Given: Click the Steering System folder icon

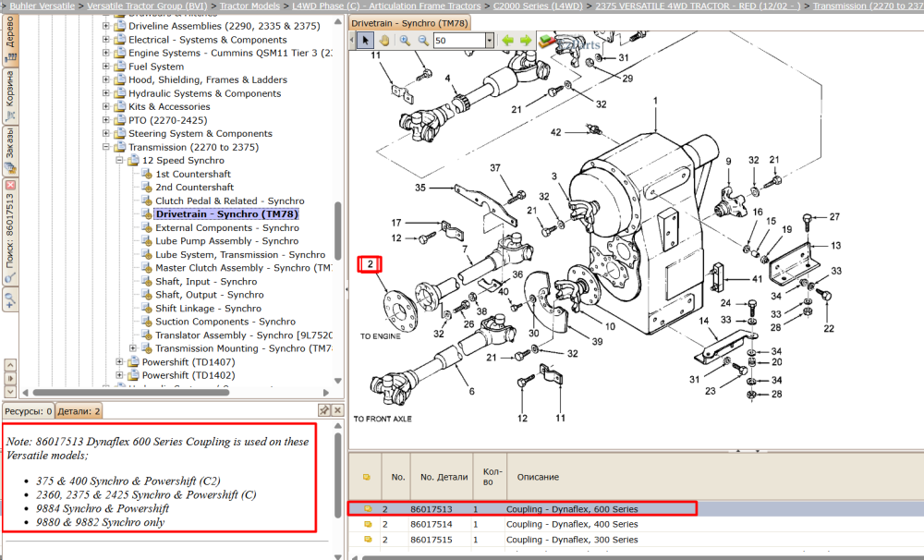Looking at the screenshot, I should (119, 133).
